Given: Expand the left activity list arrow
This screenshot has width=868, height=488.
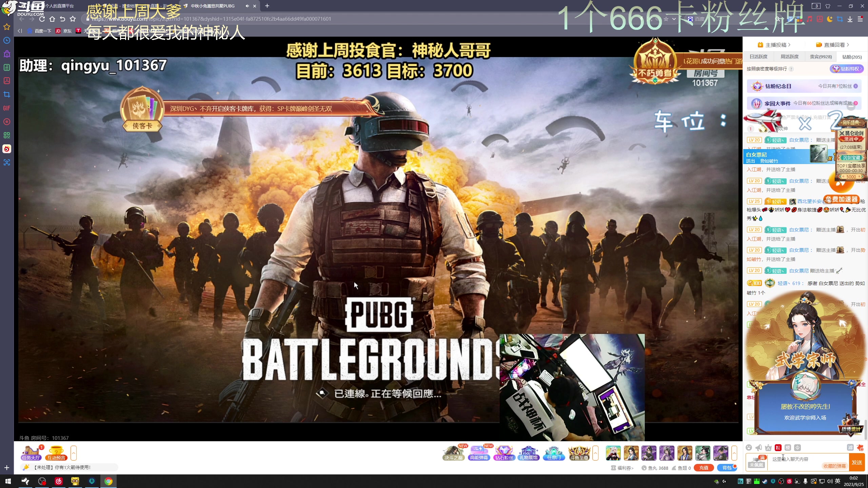Looking at the screenshot, I should [x=74, y=453].
